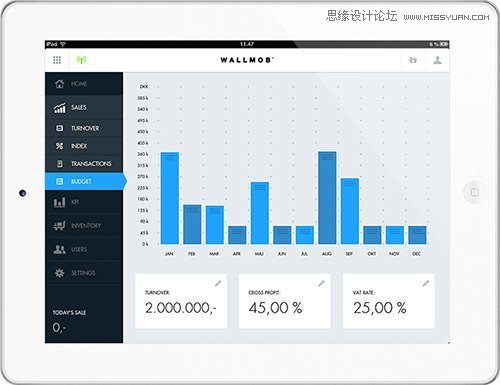
Task: Click the Index percent icon
Action: pyautogui.click(x=59, y=146)
